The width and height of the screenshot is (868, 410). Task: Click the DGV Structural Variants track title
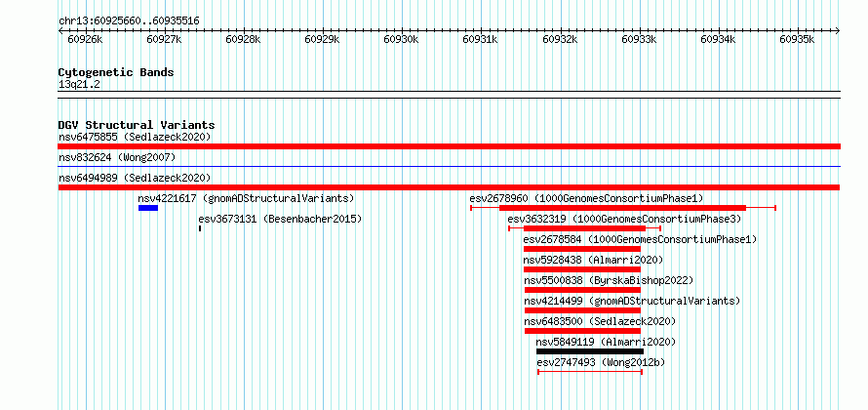tap(137, 125)
